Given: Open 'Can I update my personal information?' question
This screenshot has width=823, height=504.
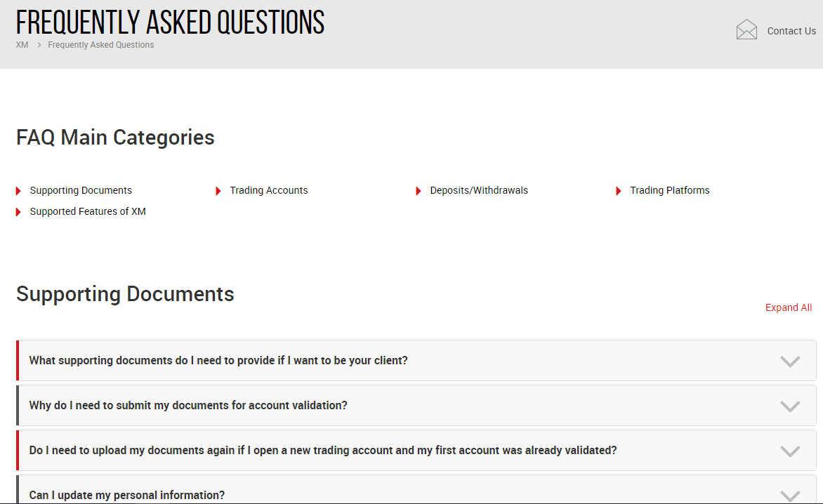Looking at the screenshot, I should point(127,495).
